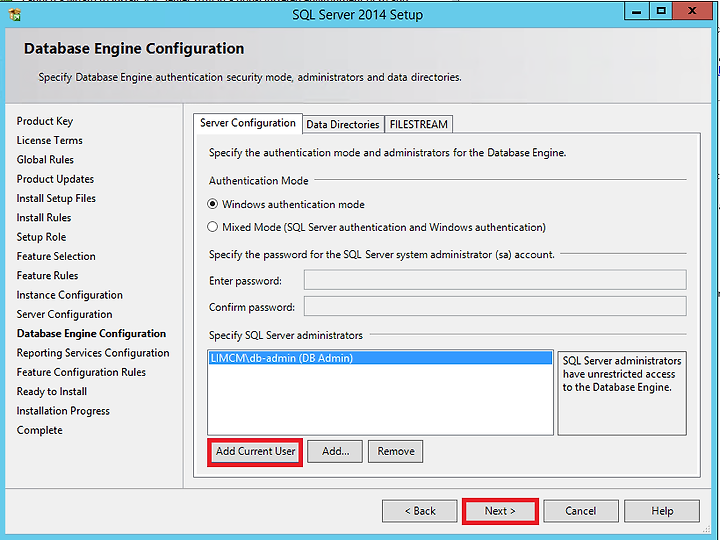Click the Install Setup Files step
720x540 pixels.
tap(56, 198)
